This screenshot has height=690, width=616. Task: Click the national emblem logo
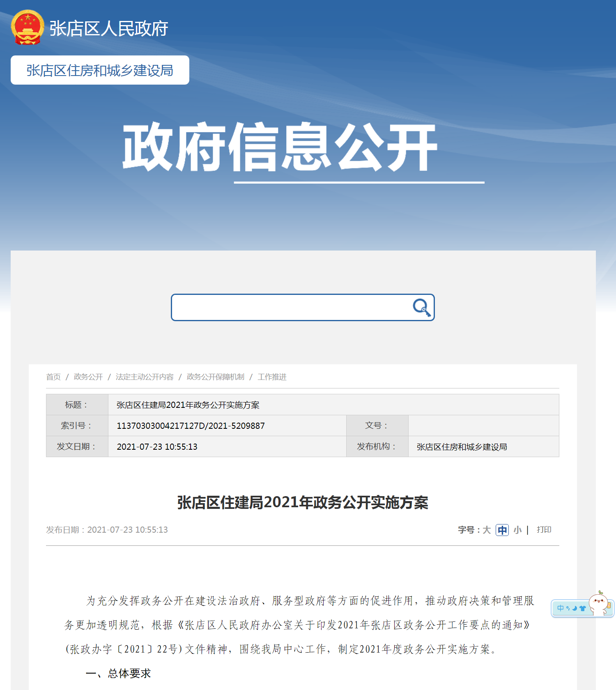point(28,28)
